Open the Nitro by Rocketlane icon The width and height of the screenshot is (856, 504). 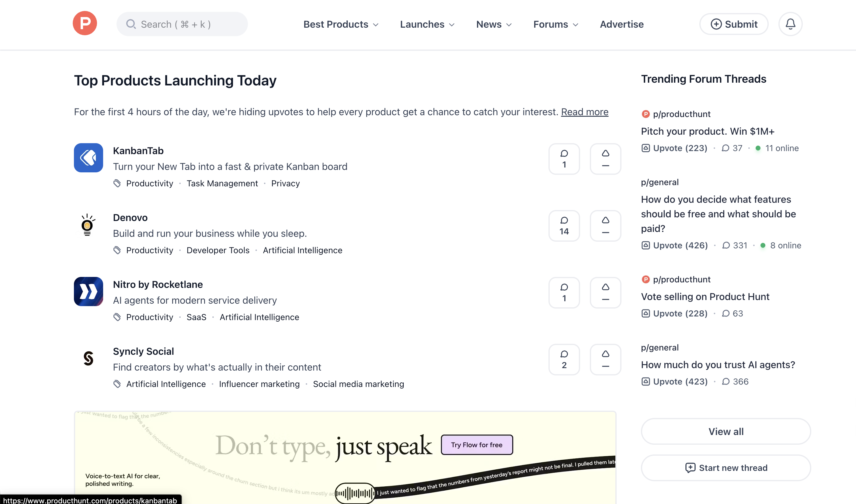coord(88,292)
